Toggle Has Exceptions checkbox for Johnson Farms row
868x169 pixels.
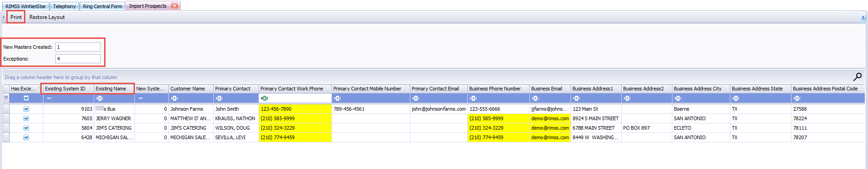click(x=26, y=109)
